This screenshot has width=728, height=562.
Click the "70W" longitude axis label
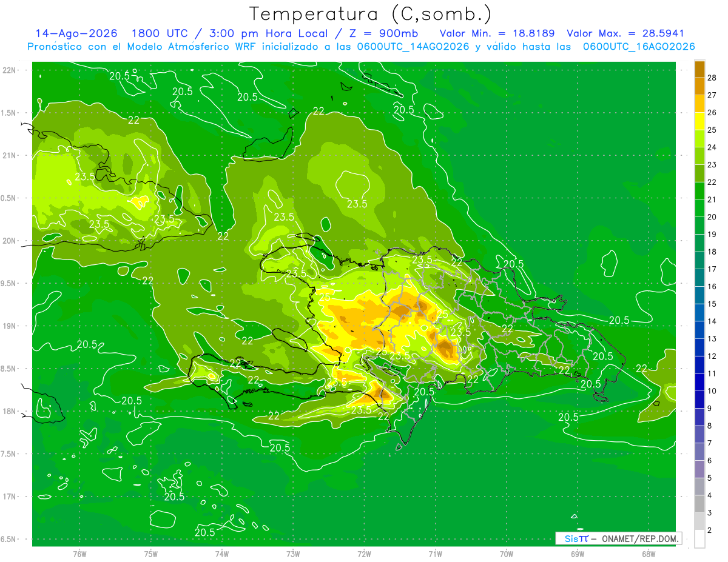pos(507,554)
